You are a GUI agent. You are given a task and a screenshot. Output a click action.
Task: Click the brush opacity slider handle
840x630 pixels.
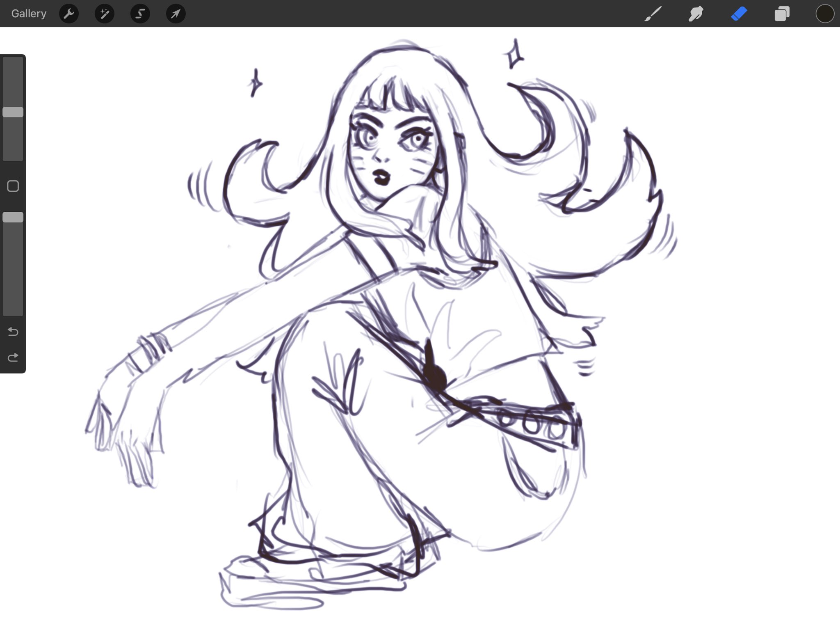coord(13,217)
